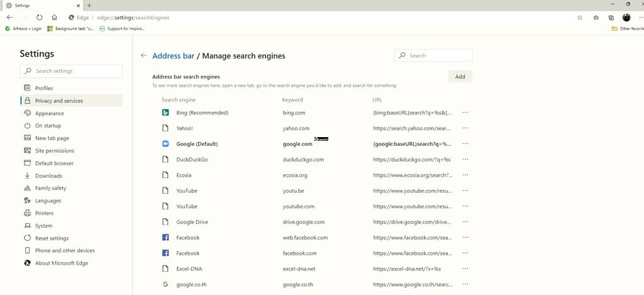Open Support for Inspiron bookmark
This screenshot has width=644, height=295.
tap(122, 29)
